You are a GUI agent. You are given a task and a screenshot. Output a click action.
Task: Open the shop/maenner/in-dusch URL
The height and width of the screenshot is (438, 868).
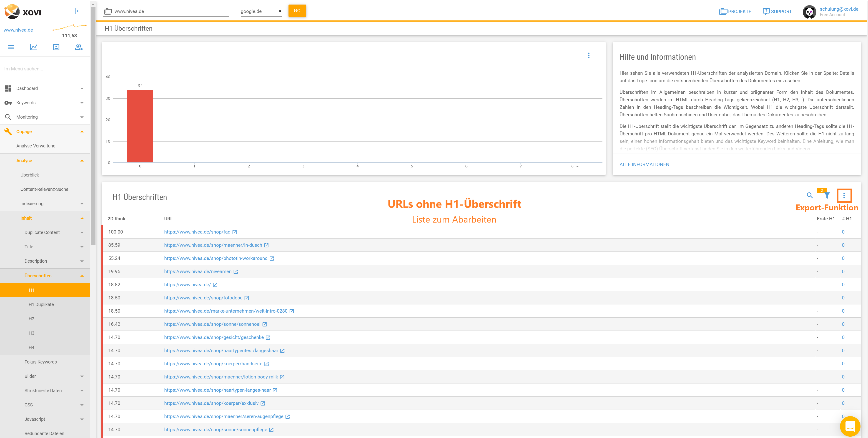point(213,245)
